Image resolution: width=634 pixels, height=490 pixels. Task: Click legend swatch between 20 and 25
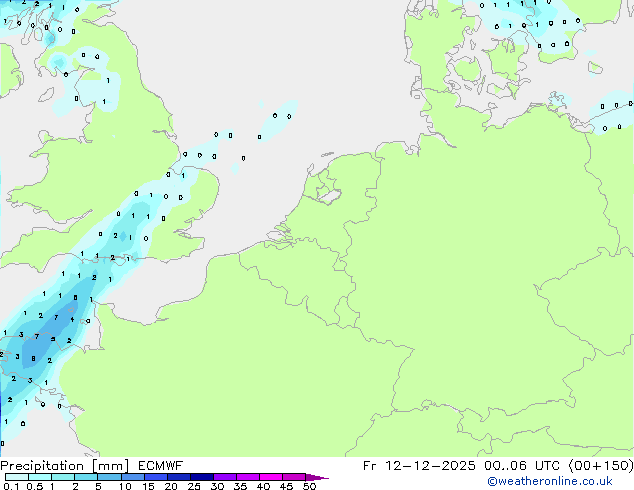(178, 477)
